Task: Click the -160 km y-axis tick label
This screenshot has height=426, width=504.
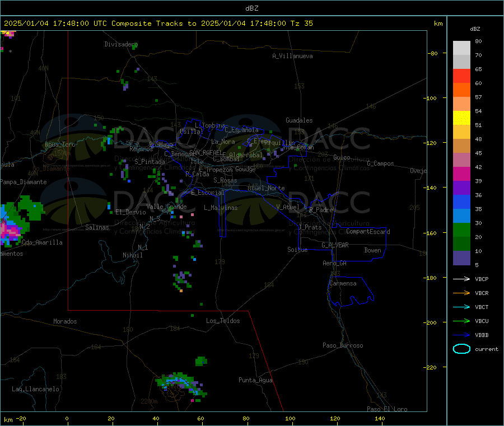Action: pyautogui.click(x=431, y=233)
